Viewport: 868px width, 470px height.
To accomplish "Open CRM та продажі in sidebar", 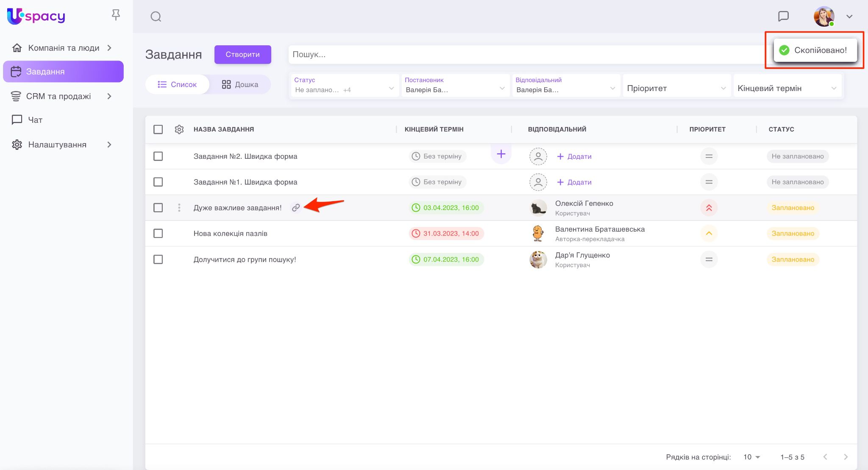I will (58, 96).
